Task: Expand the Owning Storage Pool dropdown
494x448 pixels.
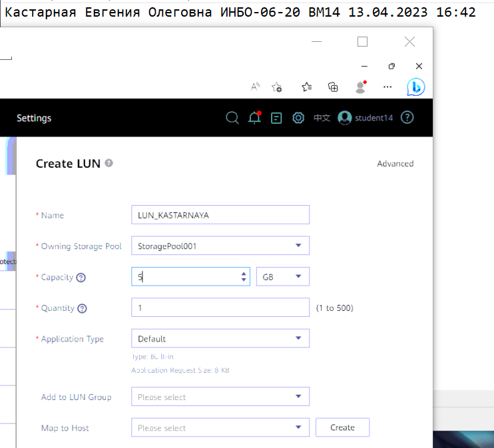Action: point(220,246)
